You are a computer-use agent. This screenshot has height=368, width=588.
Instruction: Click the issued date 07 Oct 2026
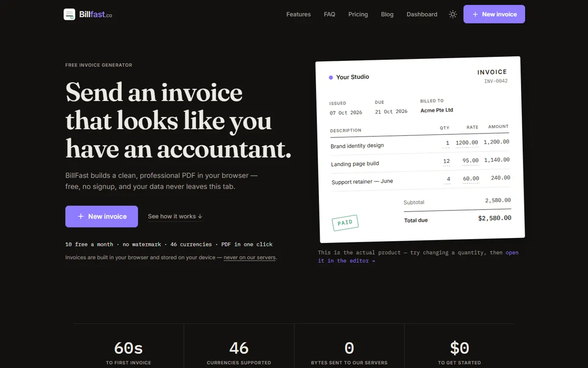tap(346, 113)
